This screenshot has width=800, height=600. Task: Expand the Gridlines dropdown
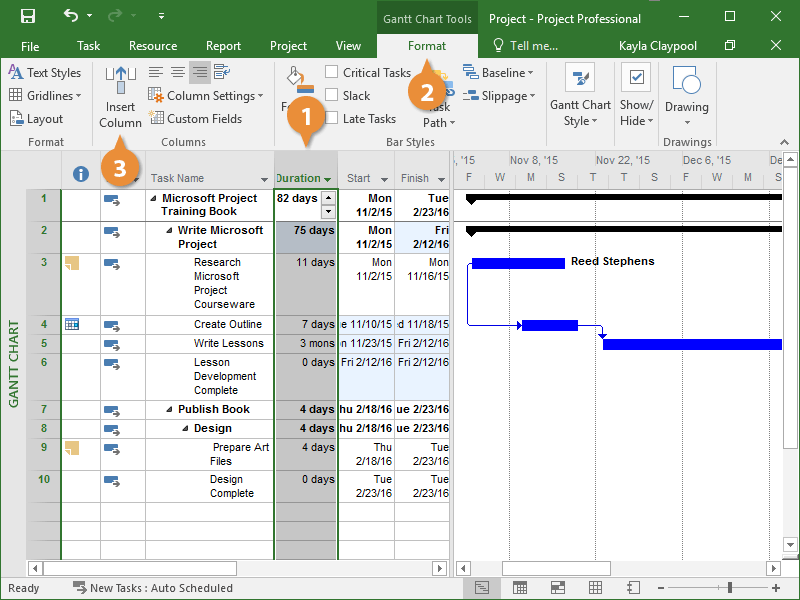tap(46, 96)
